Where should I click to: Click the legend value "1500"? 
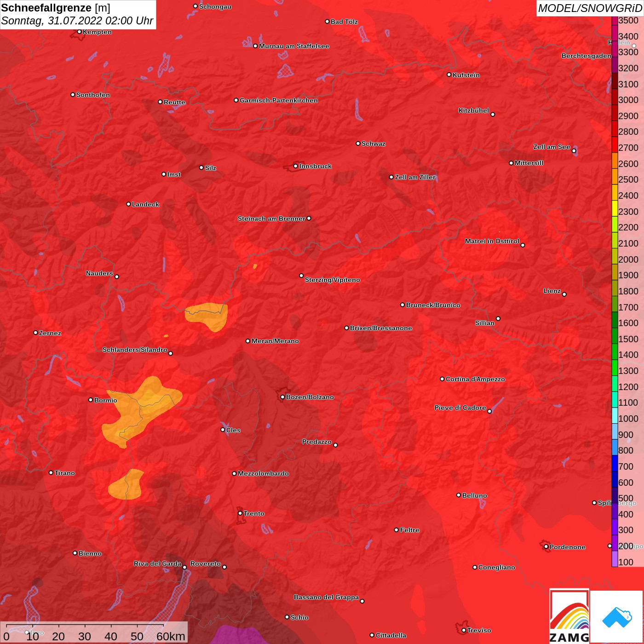pos(628,339)
